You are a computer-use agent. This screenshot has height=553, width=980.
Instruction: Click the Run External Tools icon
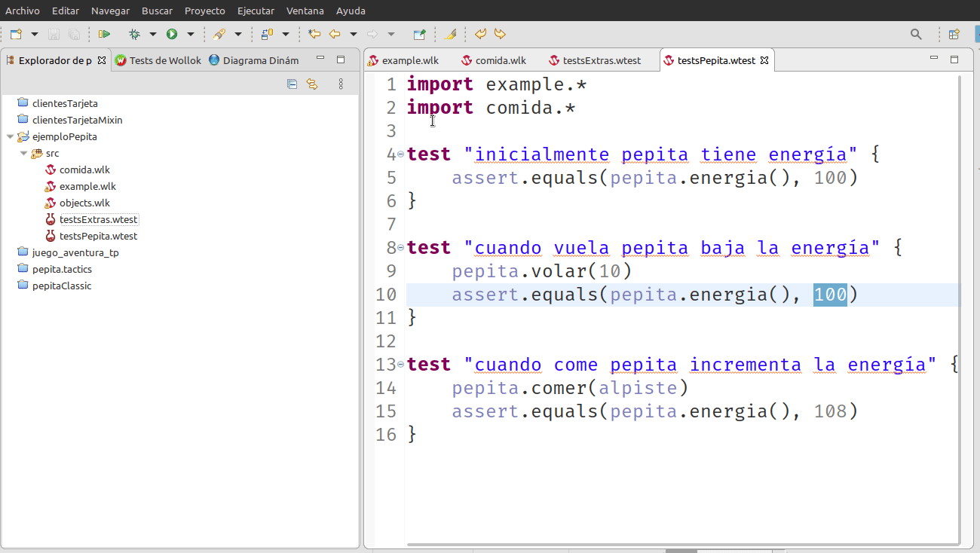point(219,34)
